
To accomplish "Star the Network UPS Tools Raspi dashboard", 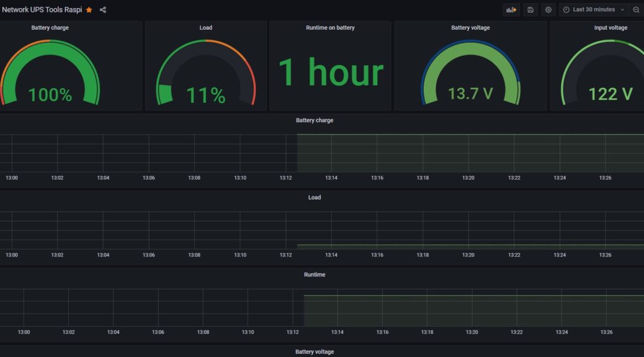I will pos(89,10).
